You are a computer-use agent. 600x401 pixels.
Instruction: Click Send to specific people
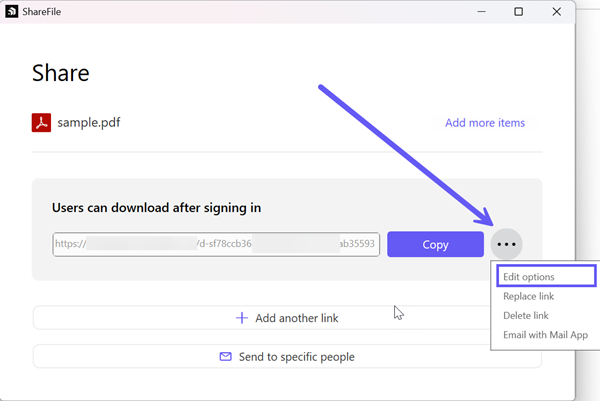pyautogui.click(x=287, y=357)
